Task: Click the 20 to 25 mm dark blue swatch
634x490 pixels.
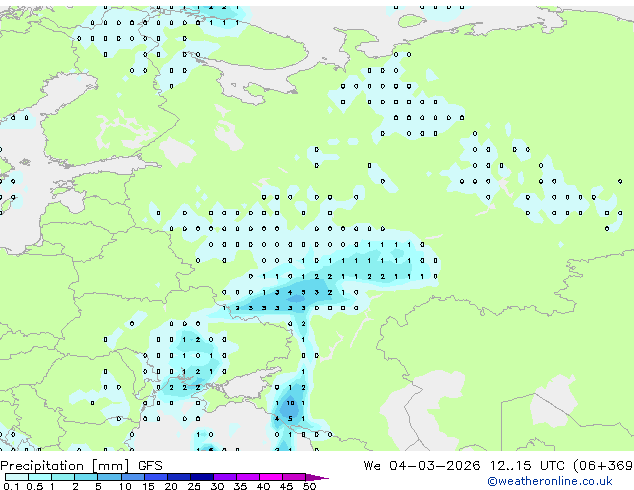Action: point(178,477)
